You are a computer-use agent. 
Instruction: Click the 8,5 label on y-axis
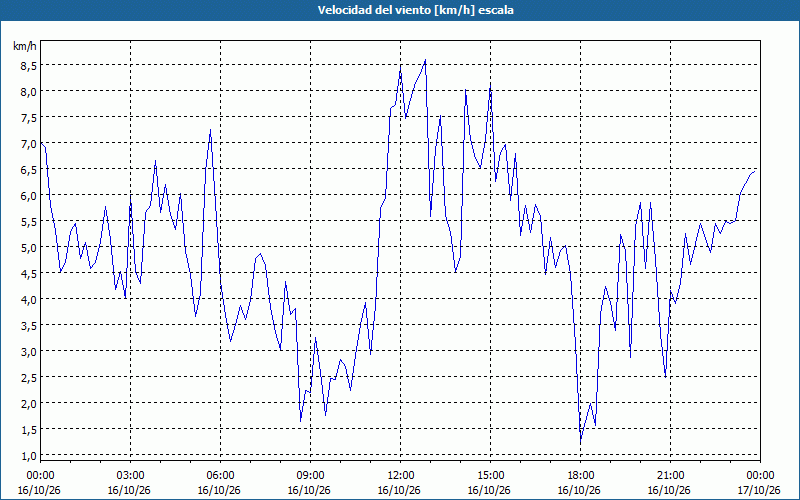click(29, 65)
